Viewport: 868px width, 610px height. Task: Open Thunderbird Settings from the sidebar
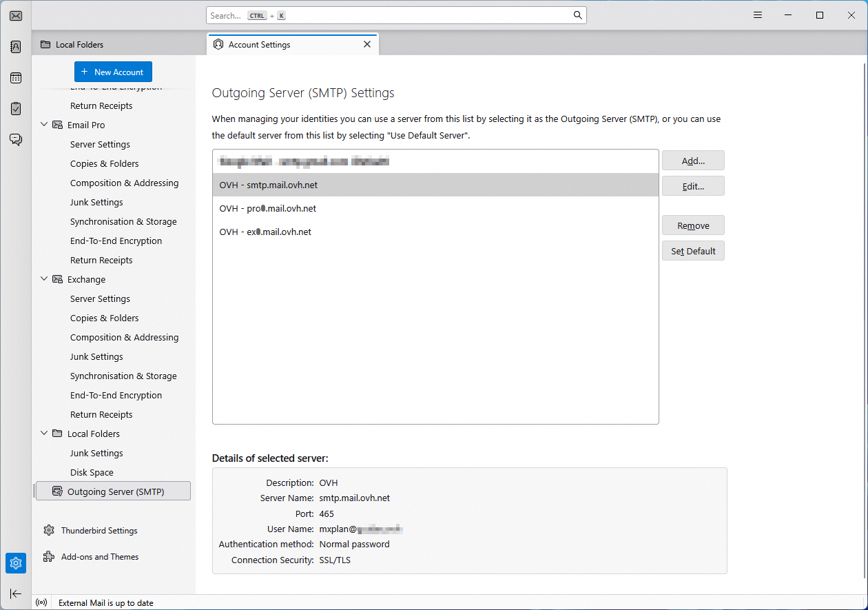[x=99, y=531]
